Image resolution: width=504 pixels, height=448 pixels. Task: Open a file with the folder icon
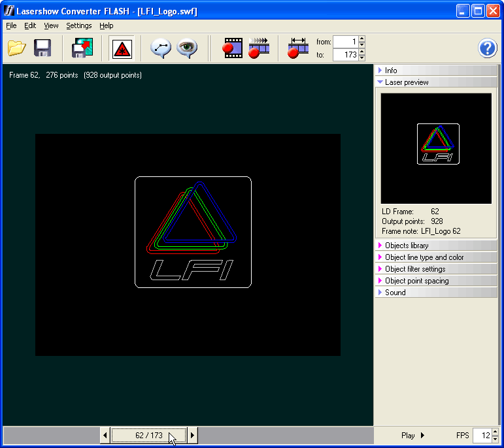tap(17, 48)
